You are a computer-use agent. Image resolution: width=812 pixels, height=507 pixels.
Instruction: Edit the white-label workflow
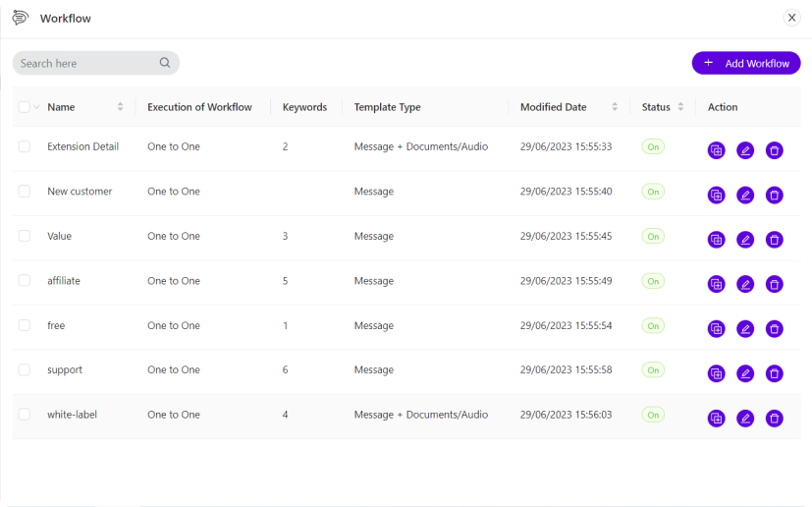coord(745,418)
